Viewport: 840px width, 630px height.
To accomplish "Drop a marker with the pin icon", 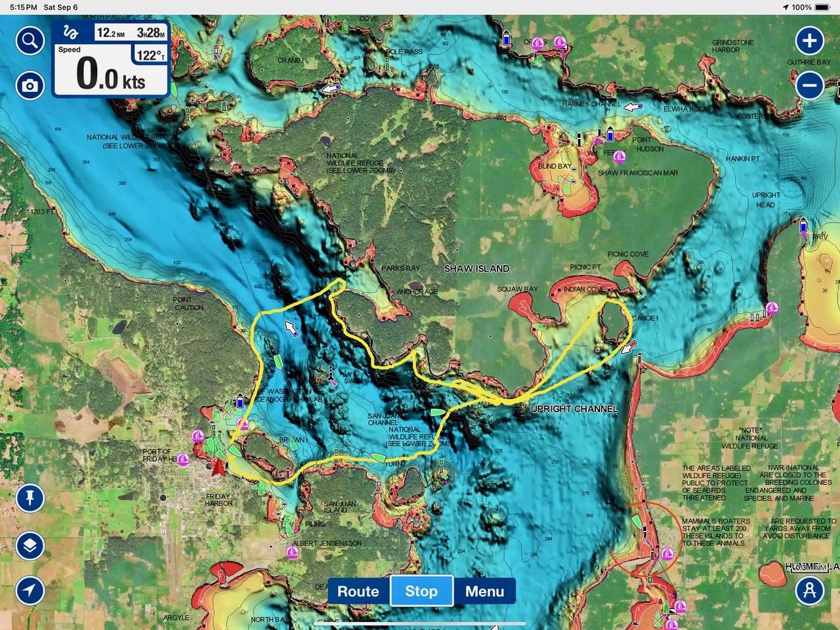I will [30, 498].
